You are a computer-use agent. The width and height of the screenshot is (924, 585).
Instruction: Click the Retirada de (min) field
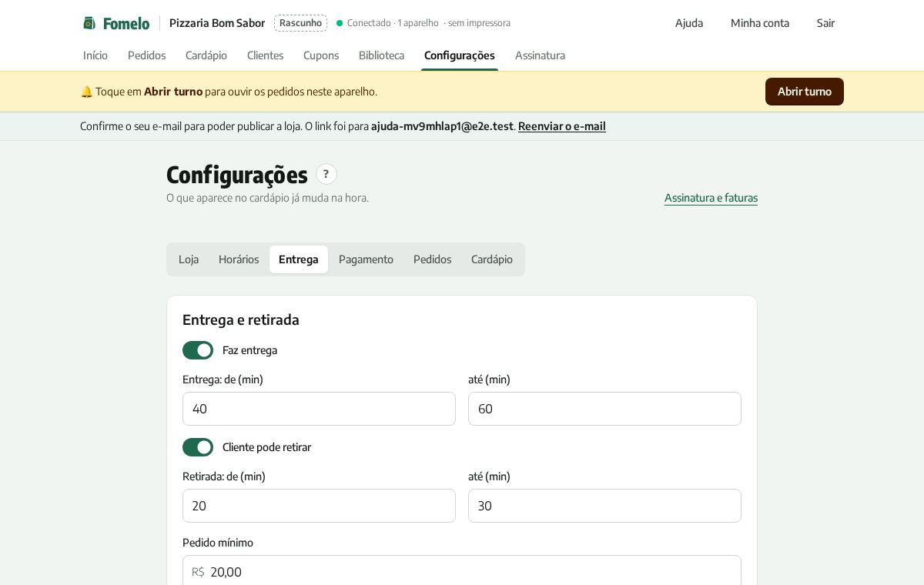click(x=319, y=506)
